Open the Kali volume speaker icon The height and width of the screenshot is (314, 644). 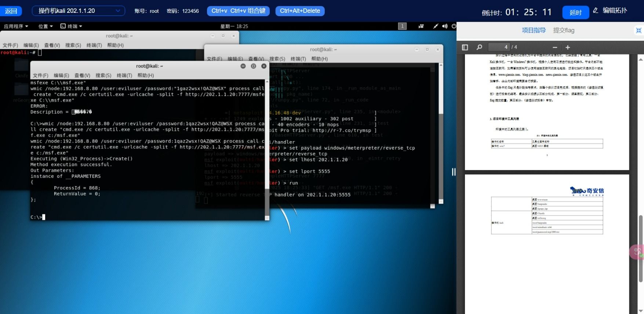click(445, 26)
